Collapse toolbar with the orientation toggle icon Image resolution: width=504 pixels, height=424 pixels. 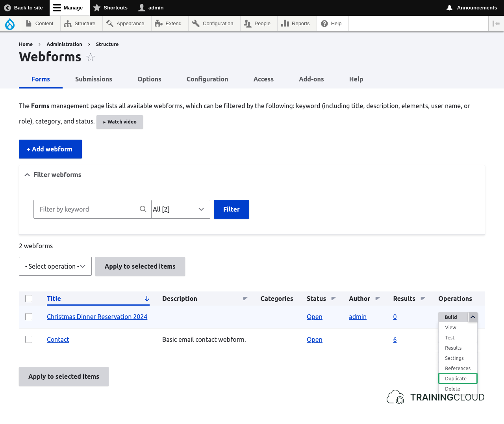coord(496,24)
